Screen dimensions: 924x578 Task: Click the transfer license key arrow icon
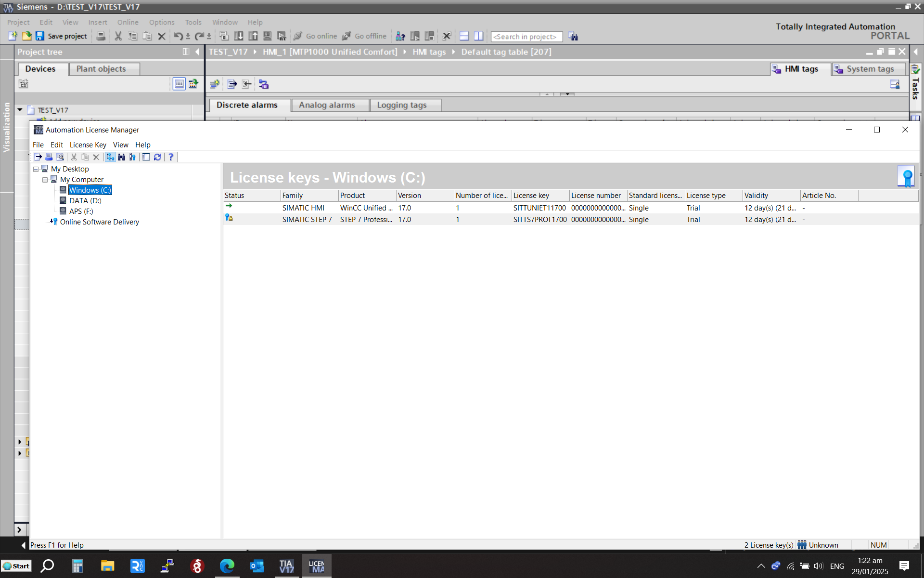pyautogui.click(x=38, y=157)
